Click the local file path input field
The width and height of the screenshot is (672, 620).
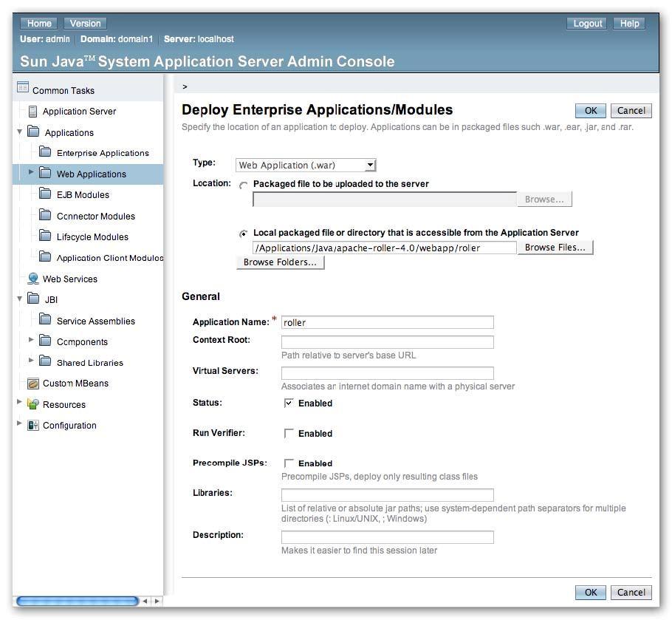pos(385,248)
